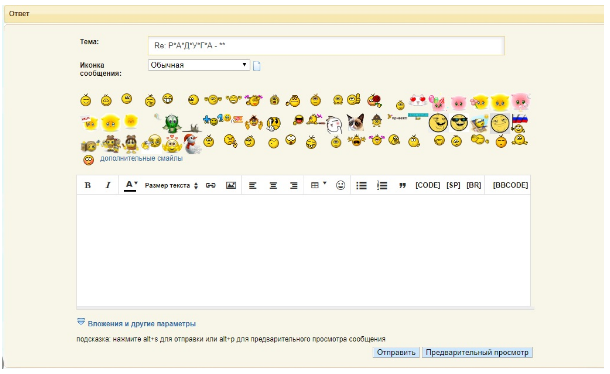This screenshot has width=610, height=374.
Task: Insert a hyperlink with the link icon
Action: coord(210,185)
